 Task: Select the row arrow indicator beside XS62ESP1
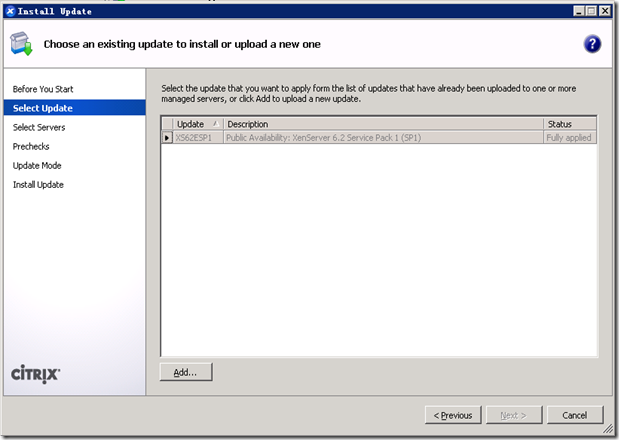(x=167, y=138)
